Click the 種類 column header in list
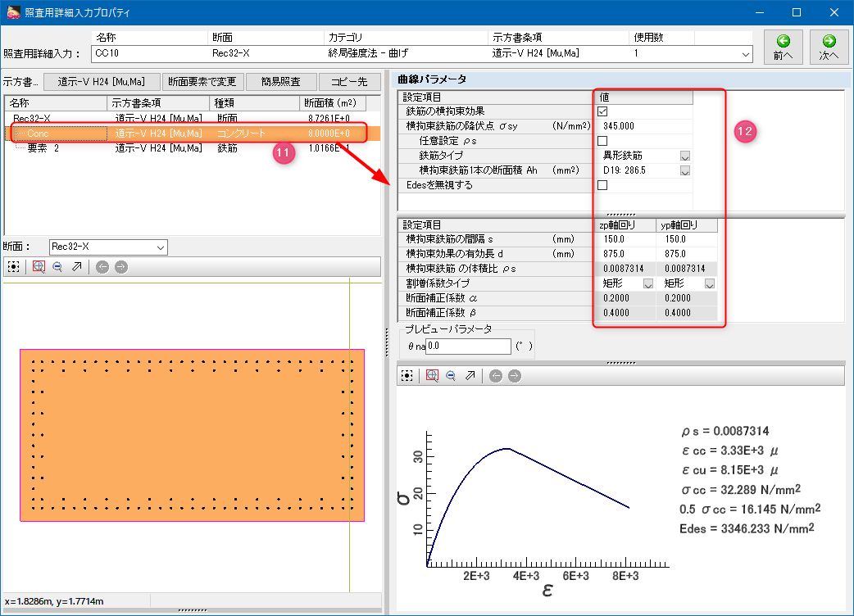The height and width of the screenshot is (616, 854). pos(254,103)
